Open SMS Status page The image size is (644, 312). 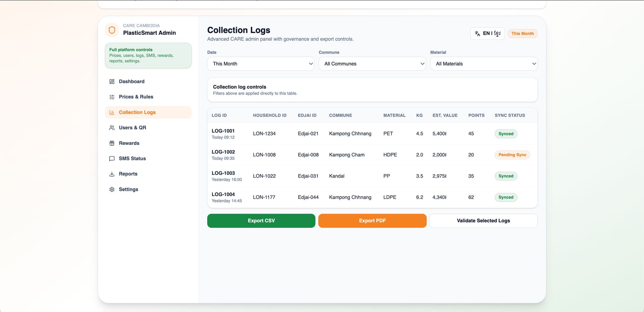[148, 159]
